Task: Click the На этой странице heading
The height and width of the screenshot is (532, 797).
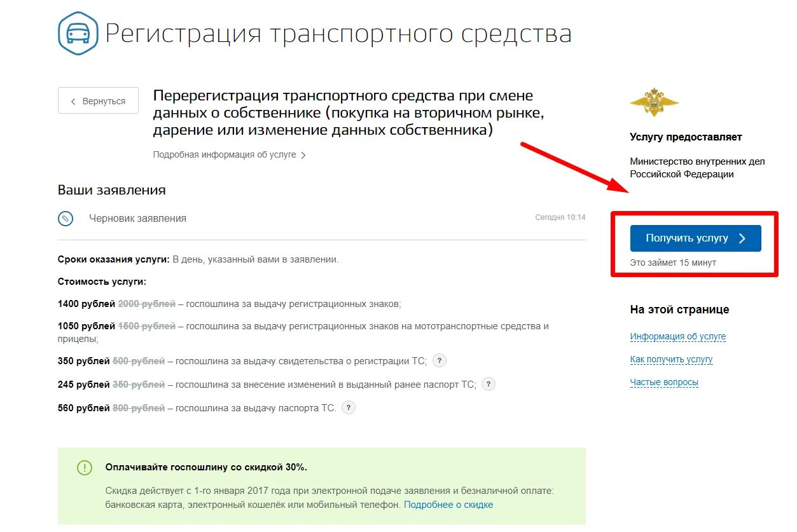Action: [x=679, y=310]
